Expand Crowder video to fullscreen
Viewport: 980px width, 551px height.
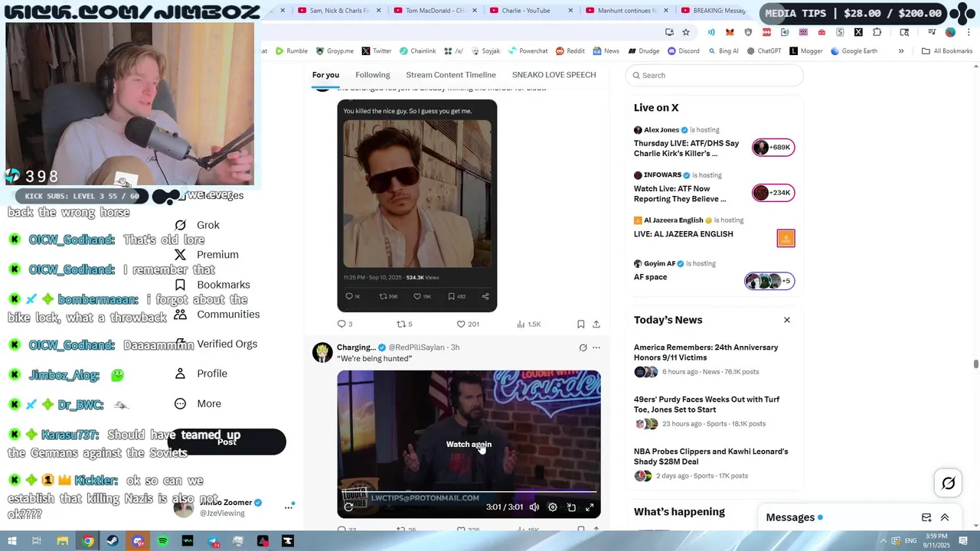(x=590, y=507)
